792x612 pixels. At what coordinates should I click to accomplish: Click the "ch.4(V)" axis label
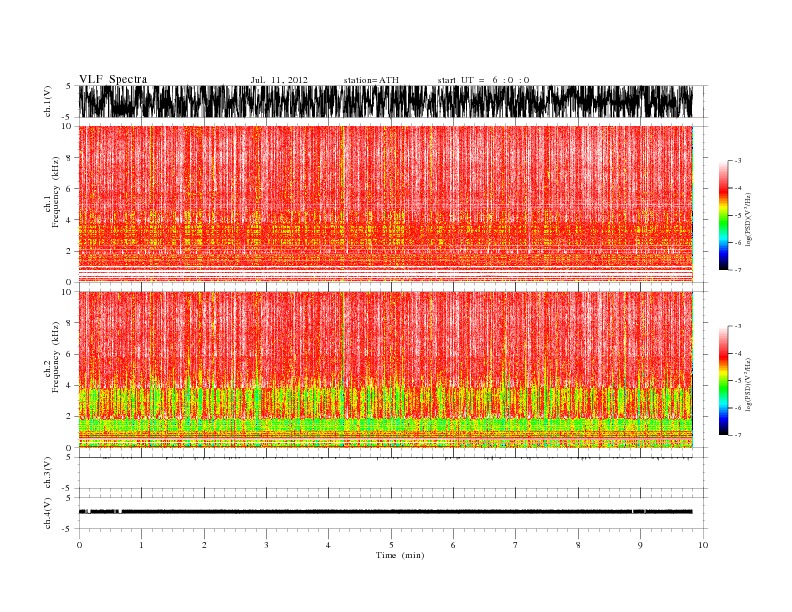coord(48,513)
